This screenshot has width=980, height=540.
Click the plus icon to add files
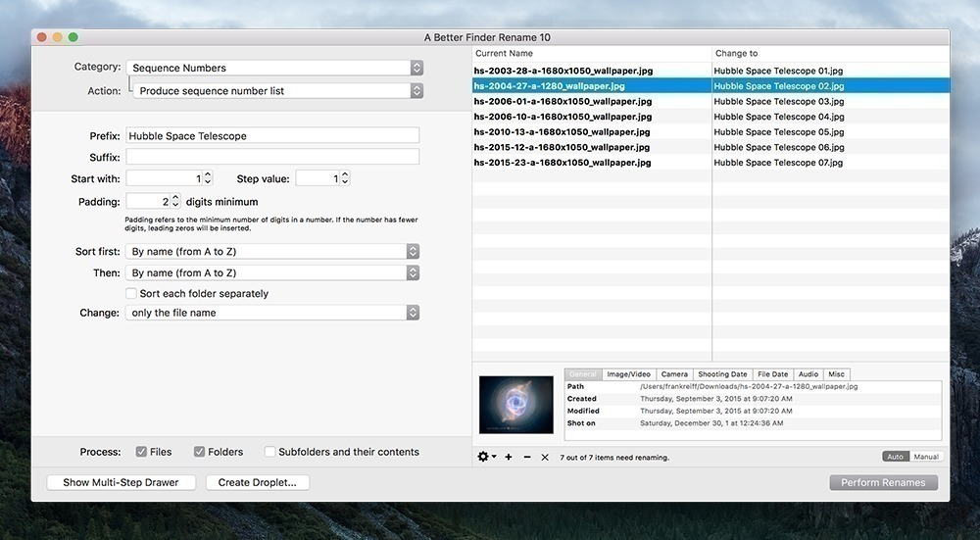pos(509,457)
